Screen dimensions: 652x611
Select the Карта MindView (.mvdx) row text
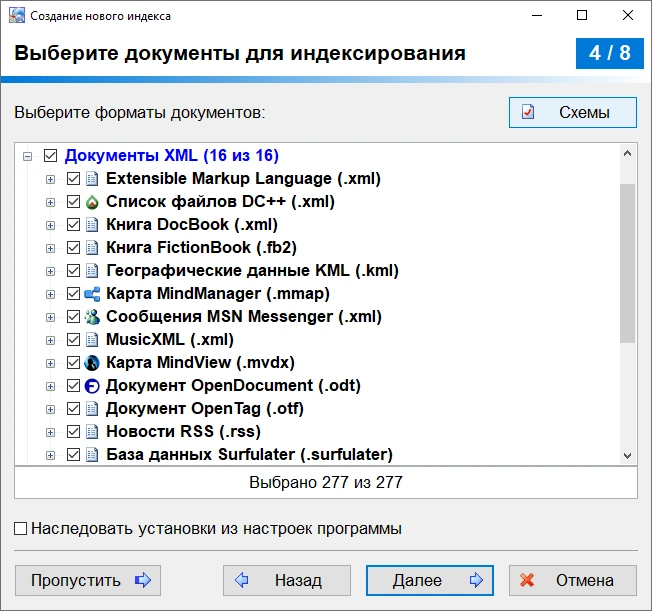click(200, 362)
